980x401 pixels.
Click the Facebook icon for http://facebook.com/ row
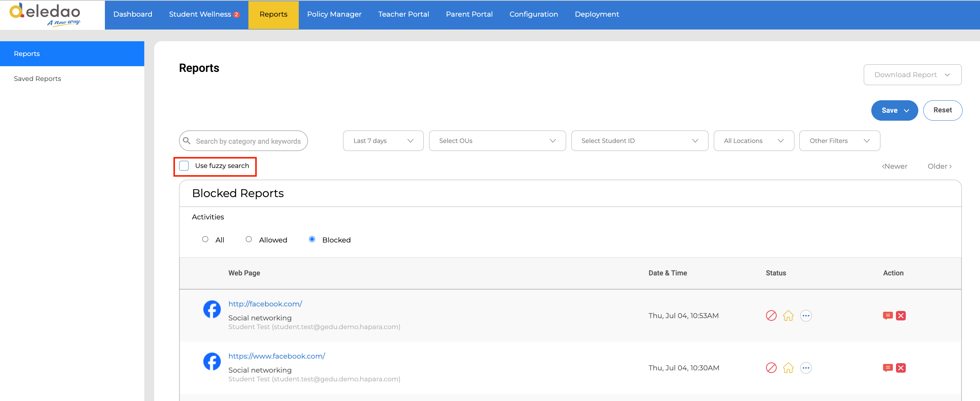212,309
